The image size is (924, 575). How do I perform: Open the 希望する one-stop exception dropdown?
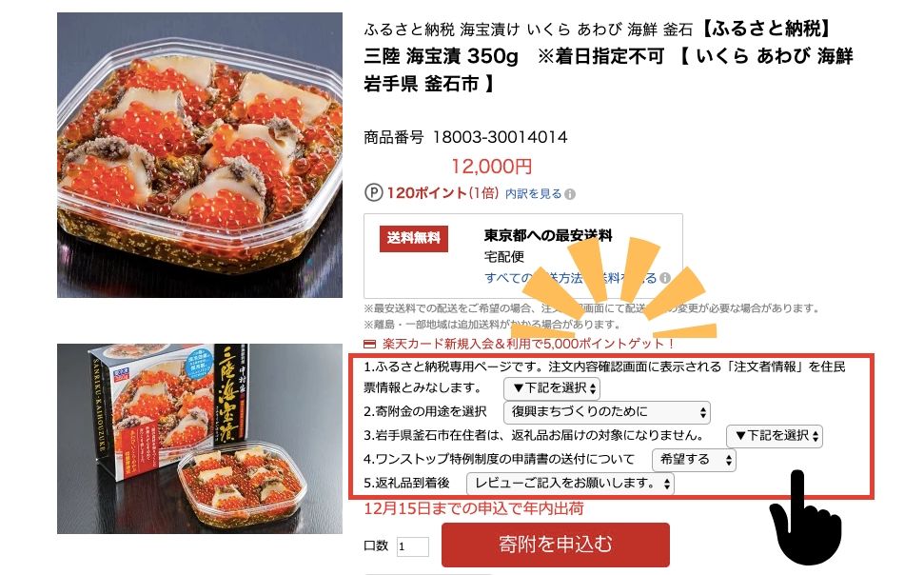694,460
